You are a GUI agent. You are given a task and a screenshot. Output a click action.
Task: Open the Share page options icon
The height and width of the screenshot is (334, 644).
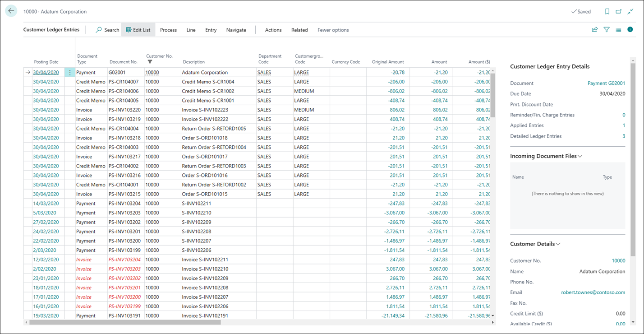point(594,29)
